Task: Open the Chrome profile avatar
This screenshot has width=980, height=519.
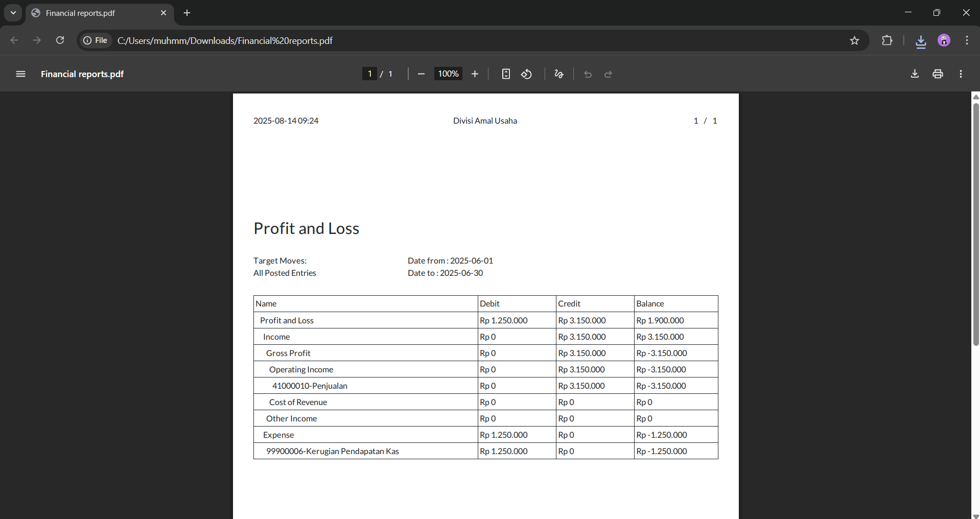Action: tap(944, 40)
